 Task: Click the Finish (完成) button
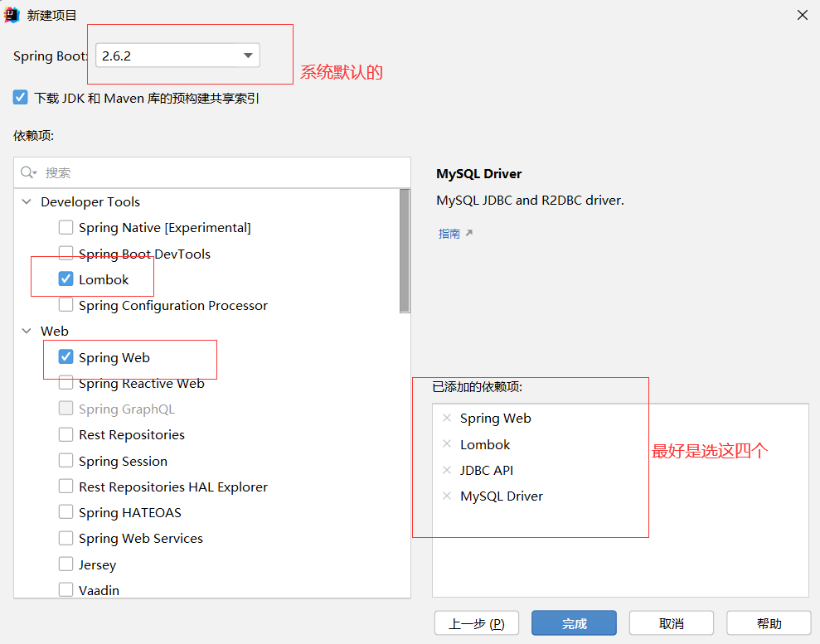click(x=574, y=623)
